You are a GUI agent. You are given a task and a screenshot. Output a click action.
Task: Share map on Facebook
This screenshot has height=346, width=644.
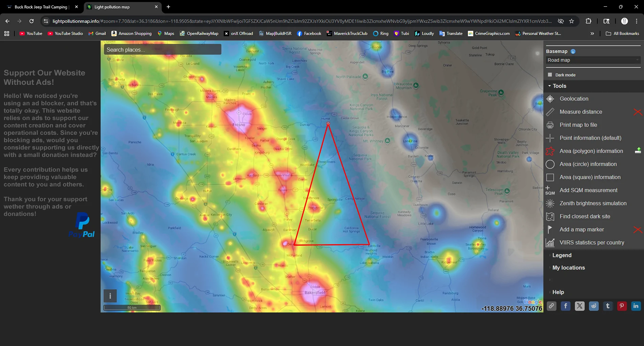[x=565, y=306]
